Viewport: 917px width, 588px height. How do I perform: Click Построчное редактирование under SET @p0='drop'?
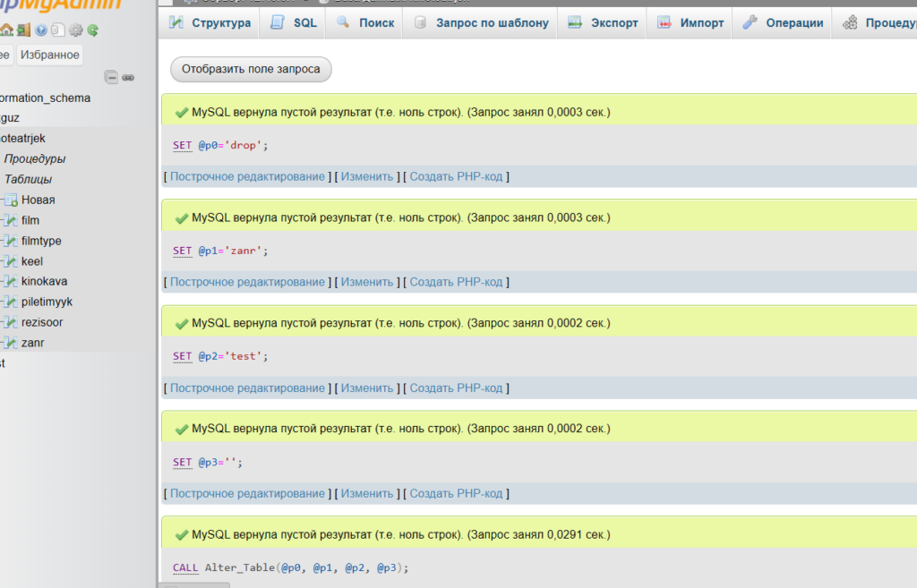247,176
